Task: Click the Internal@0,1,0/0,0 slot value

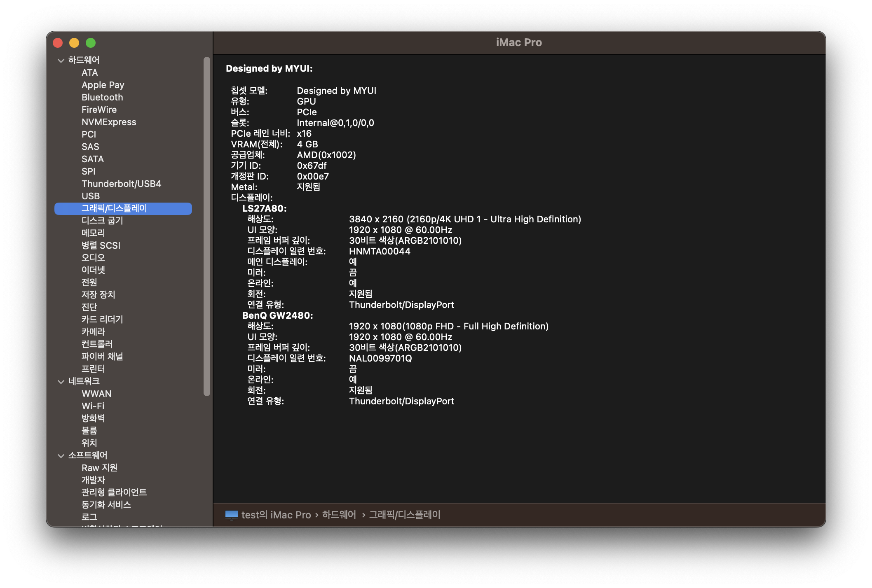Action: tap(335, 123)
